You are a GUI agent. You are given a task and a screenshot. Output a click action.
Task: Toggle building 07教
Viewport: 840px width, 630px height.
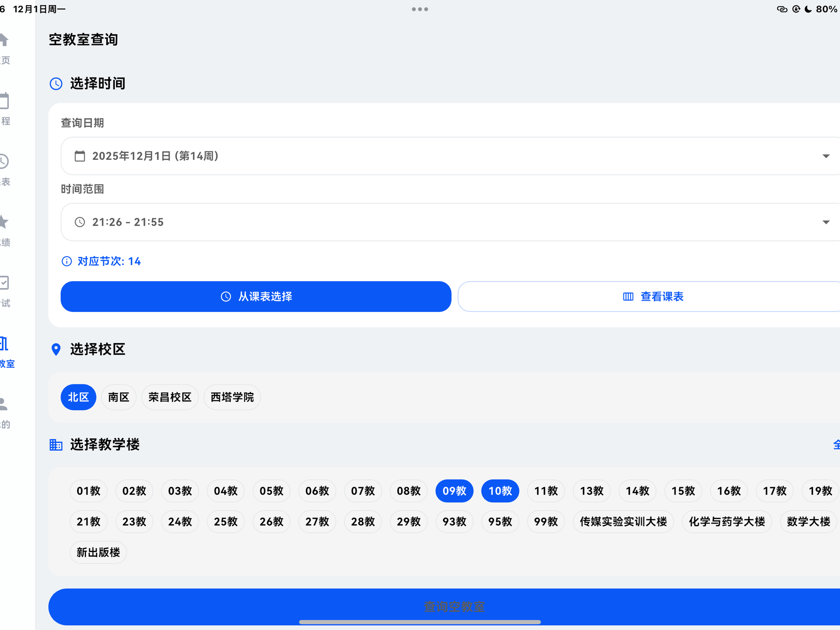click(x=363, y=491)
